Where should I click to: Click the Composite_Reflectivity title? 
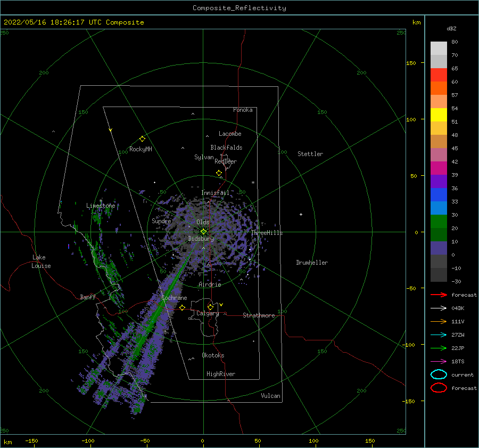pos(240,8)
